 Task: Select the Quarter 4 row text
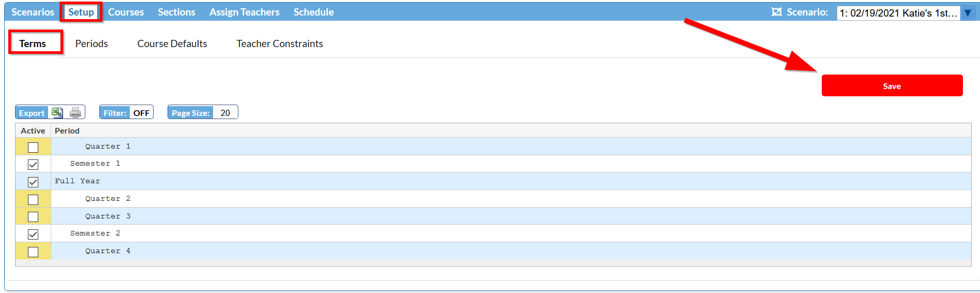coord(108,251)
